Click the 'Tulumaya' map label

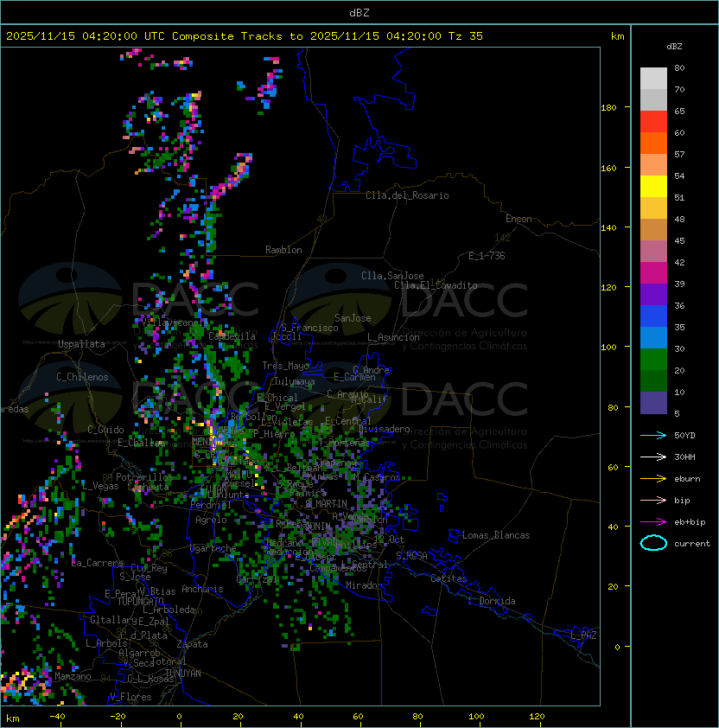(x=295, y=381)
